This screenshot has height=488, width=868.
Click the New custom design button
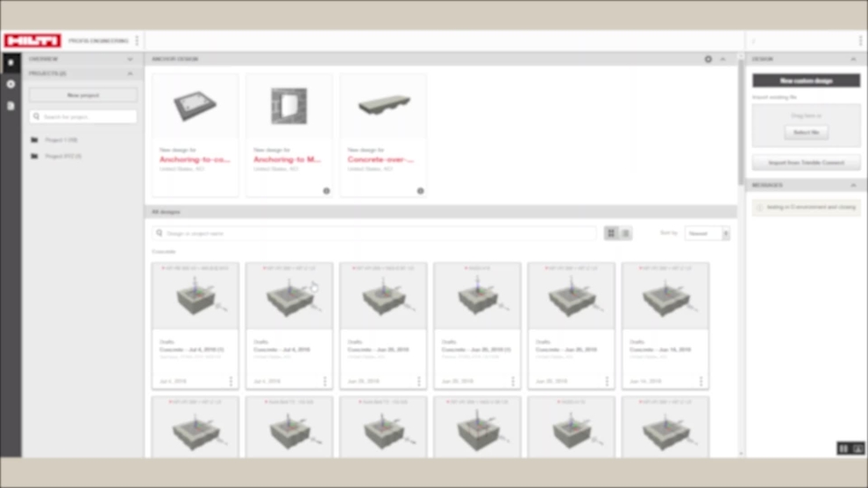tap(806, 81)
